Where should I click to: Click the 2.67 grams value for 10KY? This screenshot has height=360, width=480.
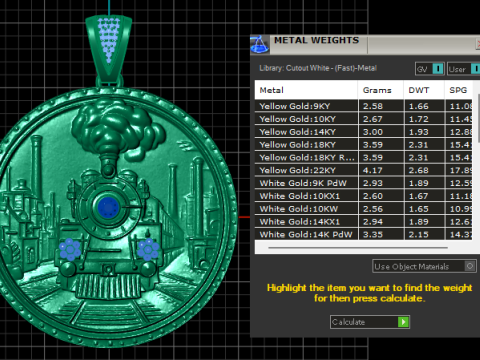(373, 119)
